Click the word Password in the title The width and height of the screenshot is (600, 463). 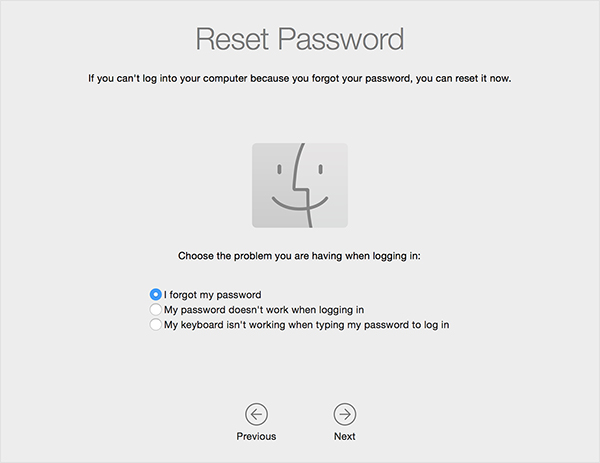coord(341,39)
